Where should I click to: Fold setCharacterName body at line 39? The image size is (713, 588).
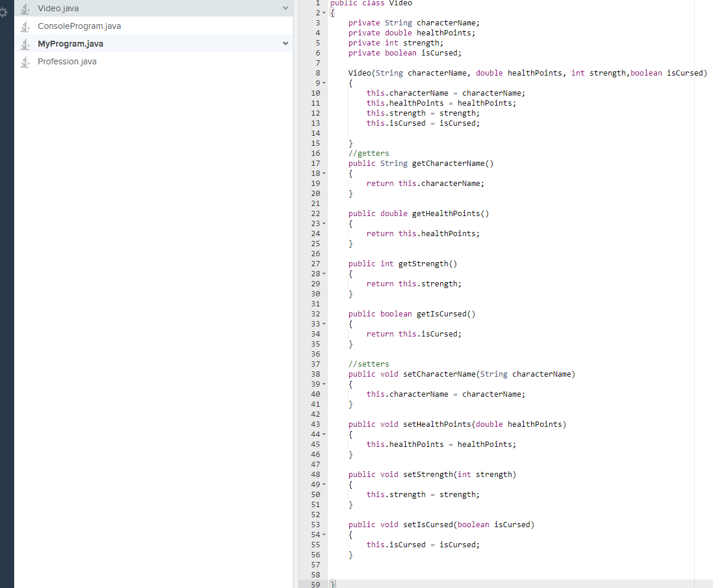point(324,384)
